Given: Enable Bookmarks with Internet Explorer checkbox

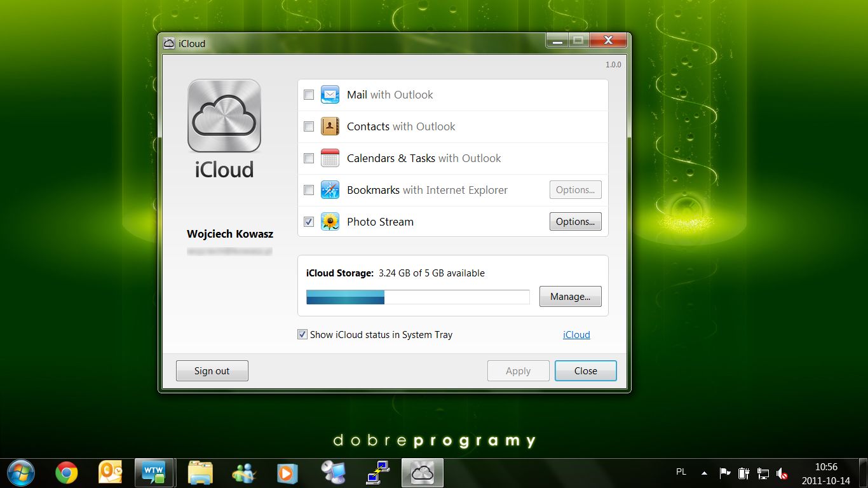Looking at the screenshot, I should click(309, 190).
